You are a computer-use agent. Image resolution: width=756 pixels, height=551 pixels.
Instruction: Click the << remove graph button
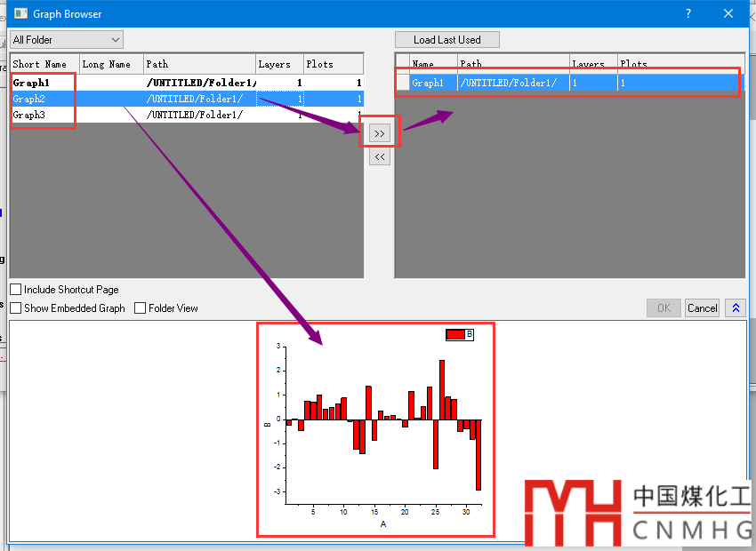tap(380, 156)
